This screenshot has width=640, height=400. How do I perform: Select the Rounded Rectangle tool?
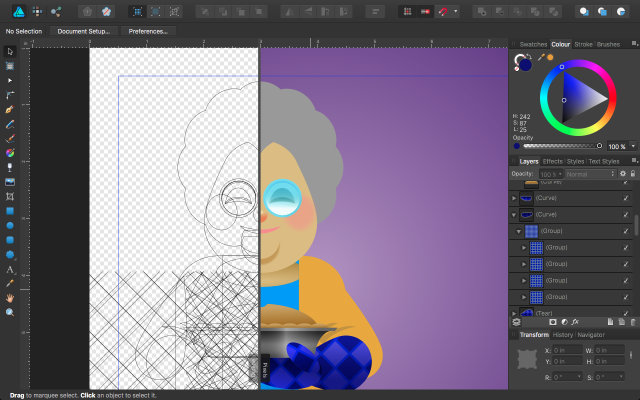pos(10,240)
